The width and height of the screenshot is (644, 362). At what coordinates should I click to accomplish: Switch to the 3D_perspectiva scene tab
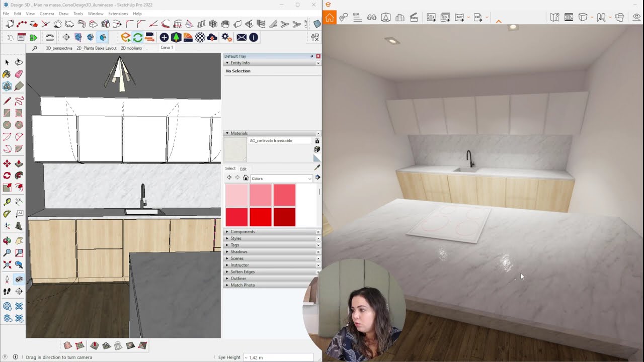(59, 48)
